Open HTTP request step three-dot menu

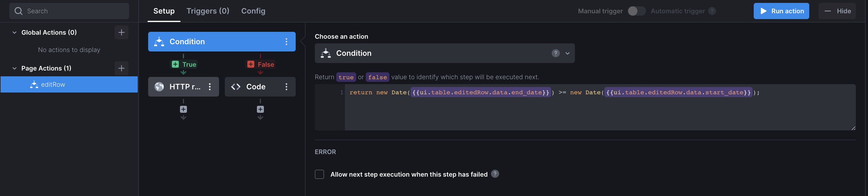[209, 87]
